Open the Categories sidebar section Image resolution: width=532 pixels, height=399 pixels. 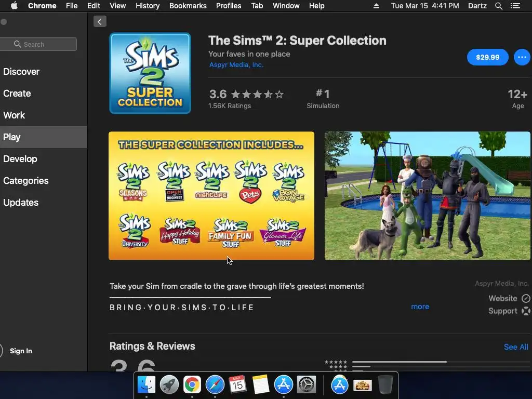pyautogui.click(x=26, y=181)
